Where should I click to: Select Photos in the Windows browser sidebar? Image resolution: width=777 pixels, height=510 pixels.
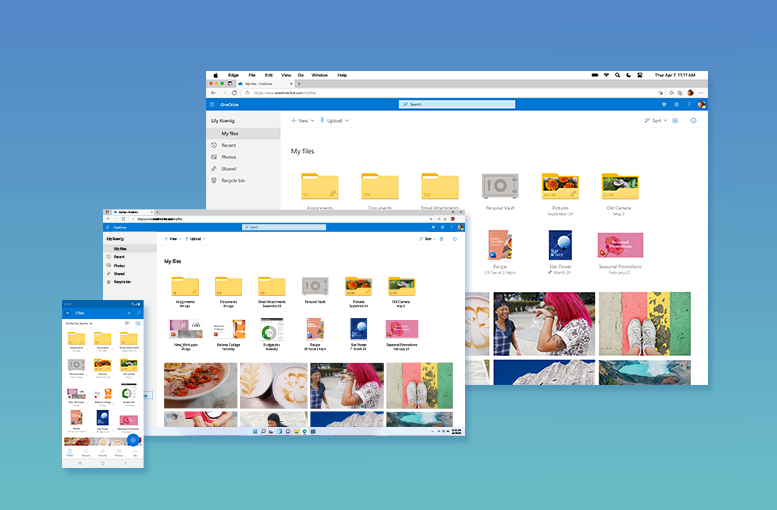(119, 265)
